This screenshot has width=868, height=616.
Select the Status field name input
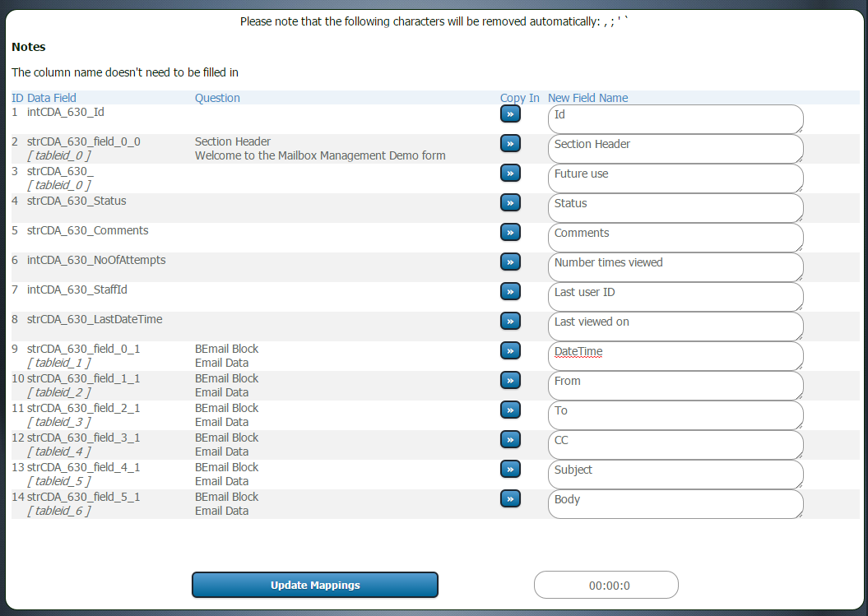[675, 208]
